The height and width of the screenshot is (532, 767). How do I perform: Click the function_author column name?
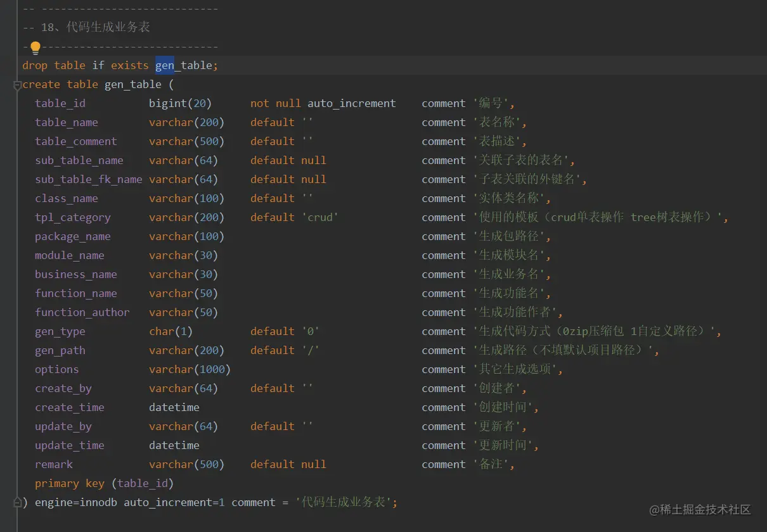tap(82, 312)
